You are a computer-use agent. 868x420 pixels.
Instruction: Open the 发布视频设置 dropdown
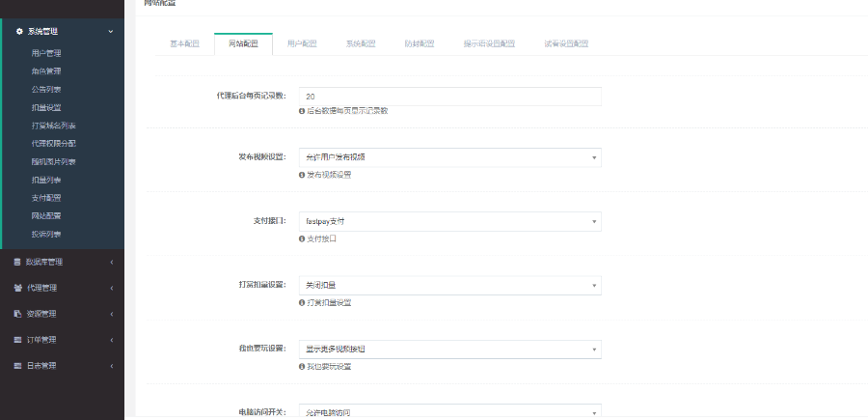(450, 157)
